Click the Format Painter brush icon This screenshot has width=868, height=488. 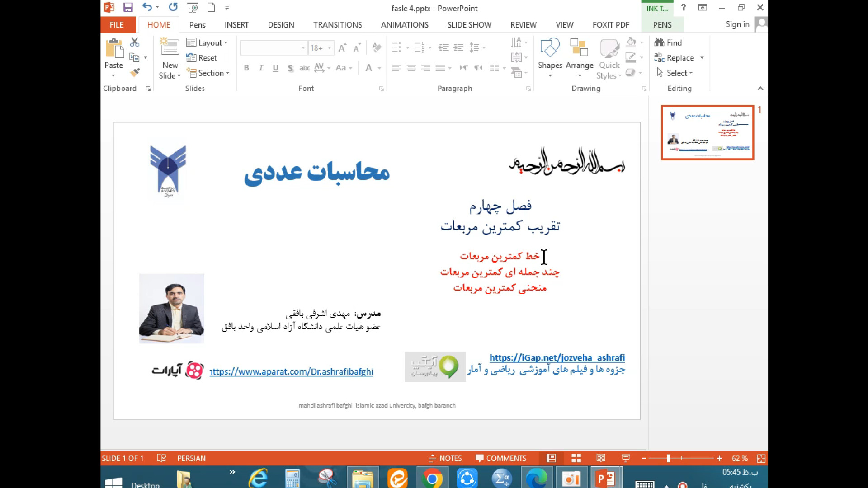[135, 72]
